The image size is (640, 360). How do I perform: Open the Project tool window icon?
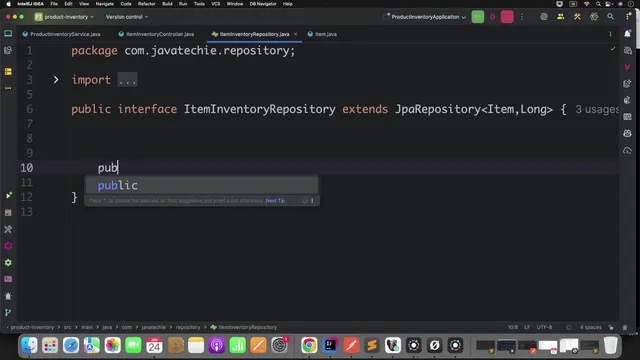[x=8, y=33]
